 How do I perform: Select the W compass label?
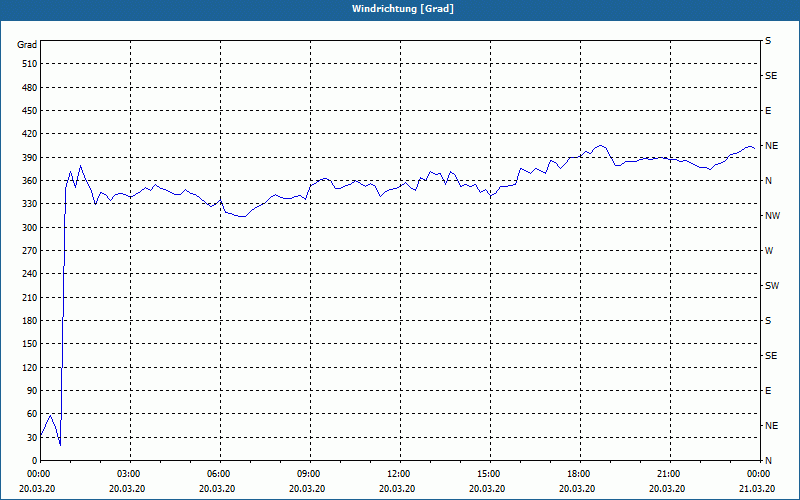[x=769, y=251]
